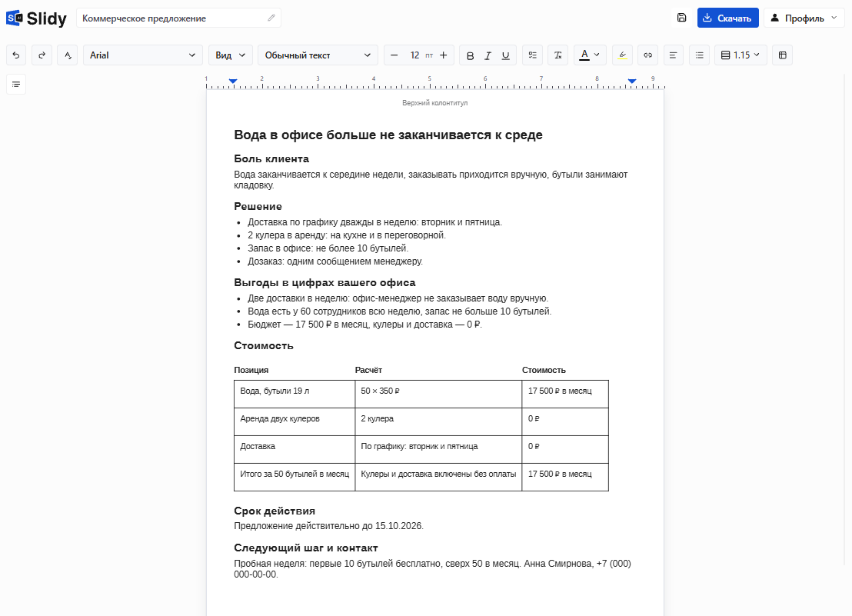Click the Следующий шаг и контакт heading

click(x=306, y=548)
